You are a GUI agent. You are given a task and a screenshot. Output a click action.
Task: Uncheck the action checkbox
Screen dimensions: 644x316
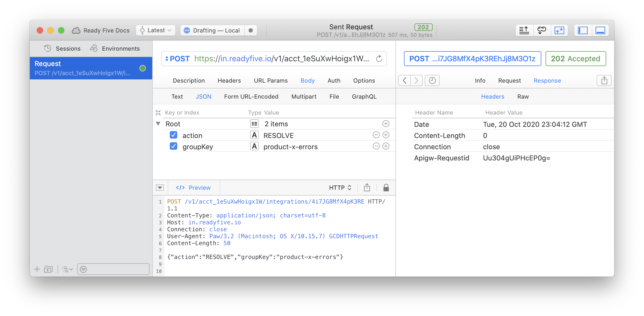(174, 135)
